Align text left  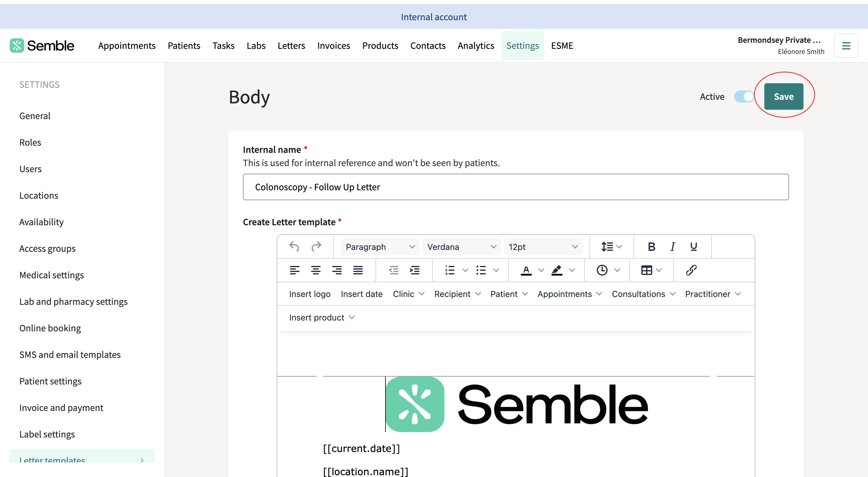(x=294, y=270)
